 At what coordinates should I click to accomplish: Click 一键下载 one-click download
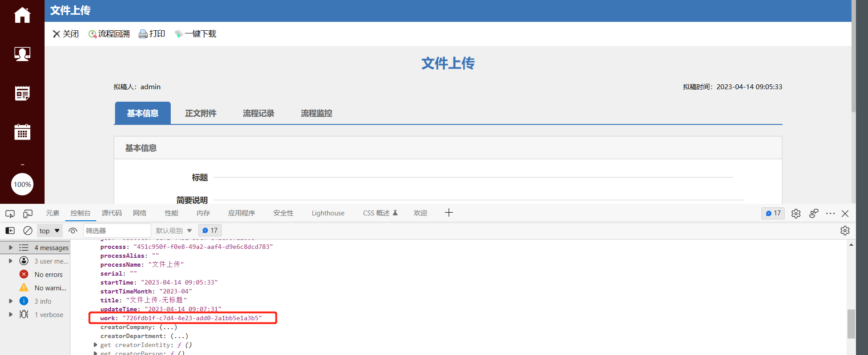click(195, 34)
